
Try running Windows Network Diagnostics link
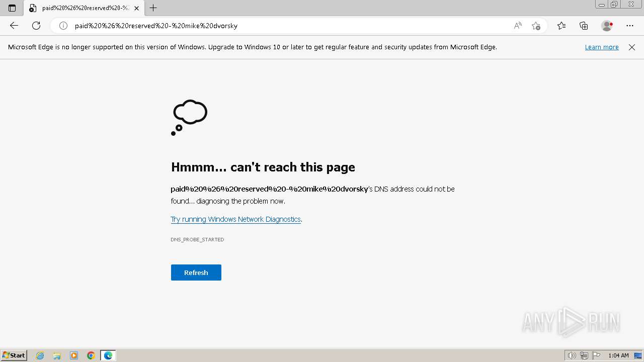(235, 219)
